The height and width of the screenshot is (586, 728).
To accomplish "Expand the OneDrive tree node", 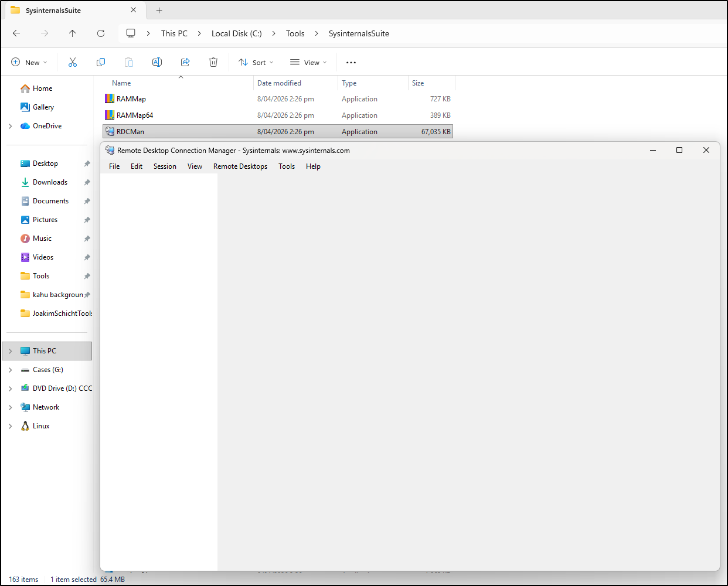I will click(x=10, y=126).
